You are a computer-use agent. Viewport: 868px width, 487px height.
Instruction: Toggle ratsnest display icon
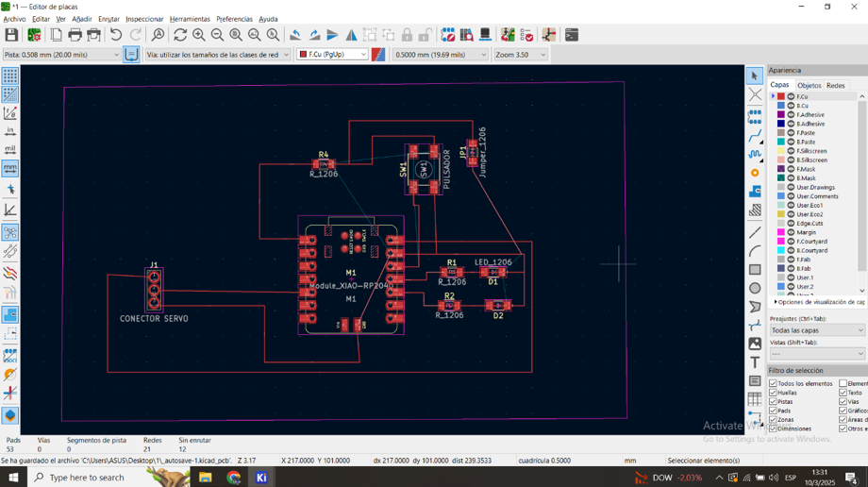pos(10,232)
